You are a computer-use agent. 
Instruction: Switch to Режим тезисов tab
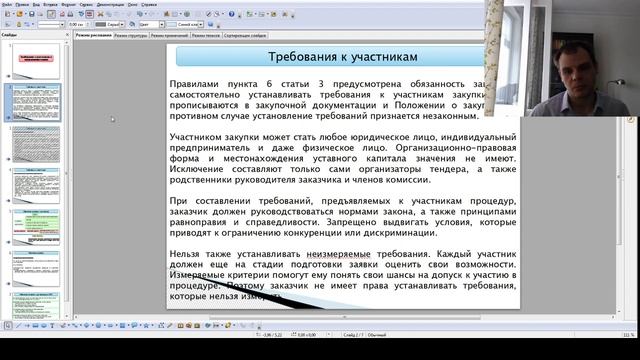point(206,36)
